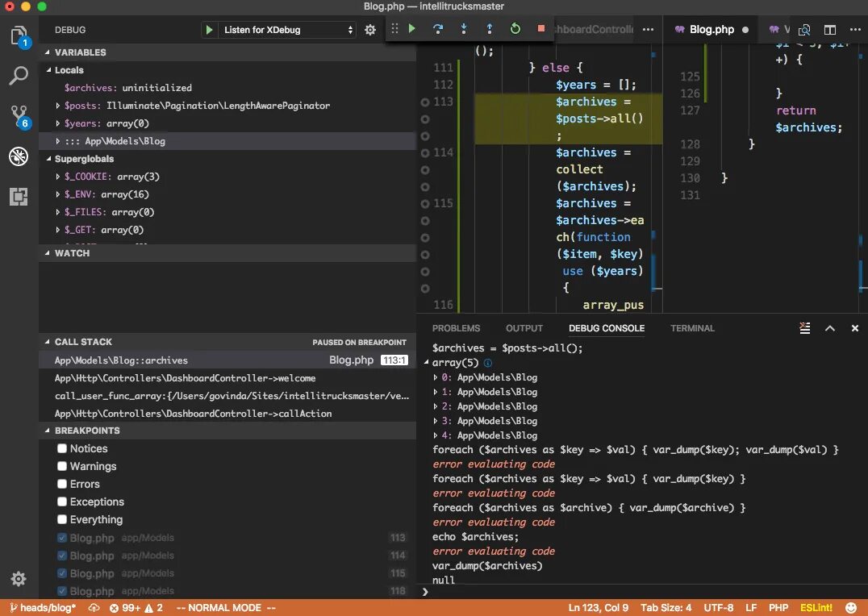Clear the debug console
The width and height of the screenshot is (868, 616).
805,328
